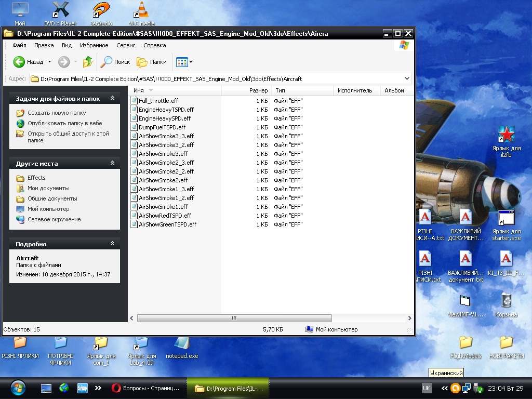Expand the address bar dropdown arrow
Viewport: 532px width, 399px height.
point(407,79)
